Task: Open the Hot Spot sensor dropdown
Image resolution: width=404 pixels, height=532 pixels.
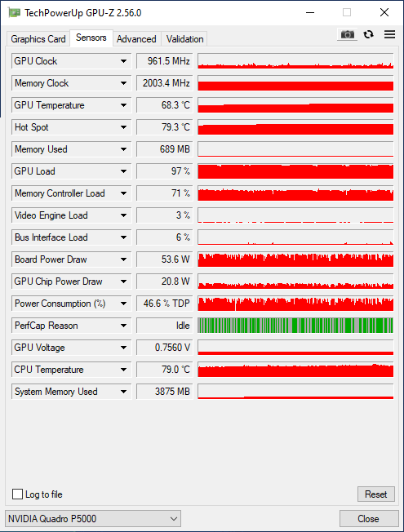Action: click(123, 127)
